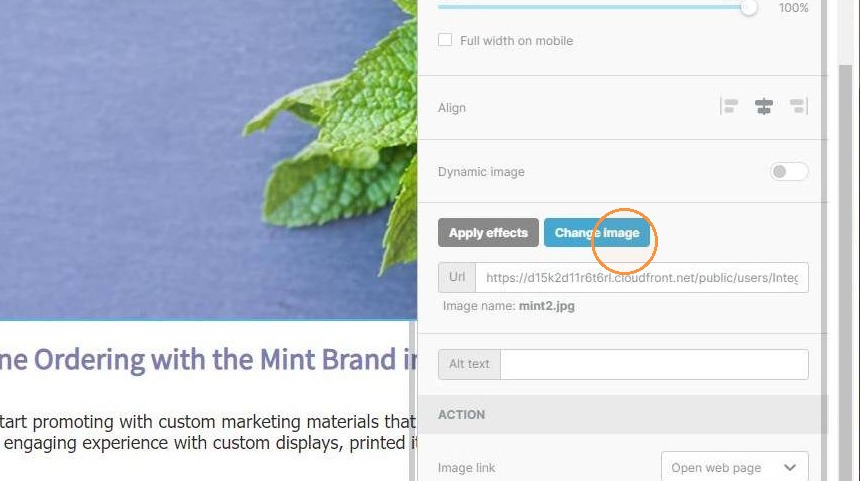The width and height of the screenshot is (860, 481).
Task: Enable Full width on mobile checkbox
Action: tap(445, 40)
